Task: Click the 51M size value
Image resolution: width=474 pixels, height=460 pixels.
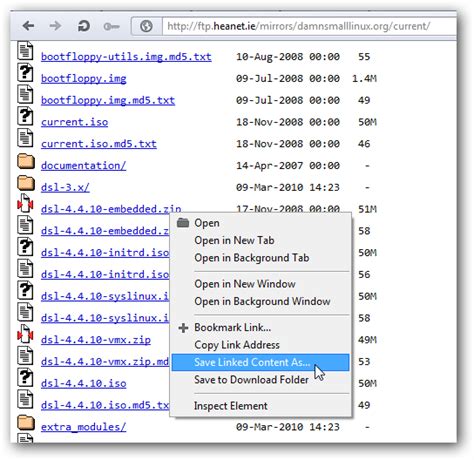Action: pos(367,209)
